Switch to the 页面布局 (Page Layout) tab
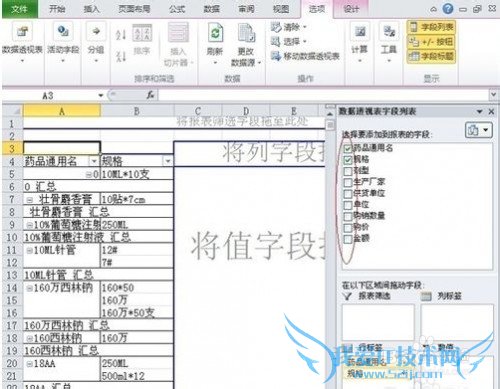The image size is (500, 389). pyautogui.click(x=134, y=9)
